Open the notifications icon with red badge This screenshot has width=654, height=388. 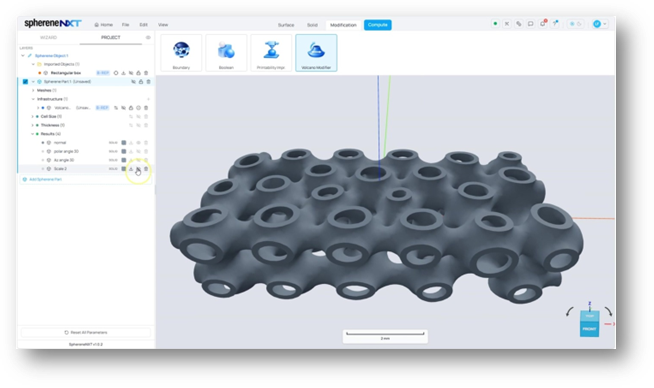[543, 24]
